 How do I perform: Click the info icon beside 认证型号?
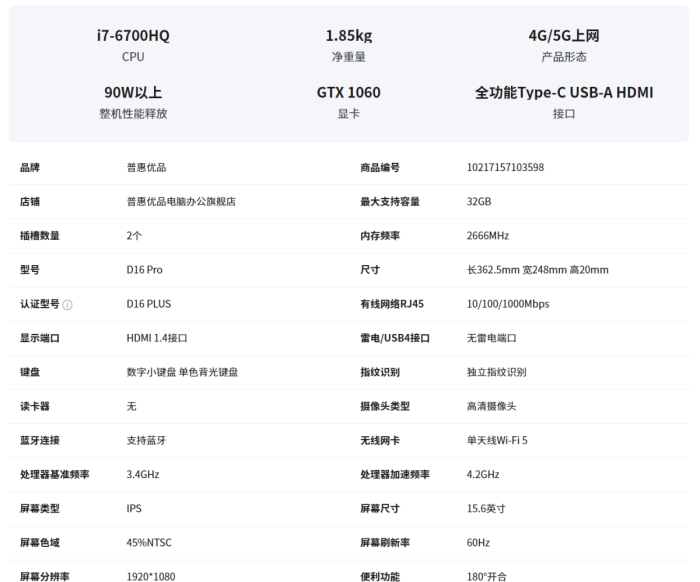coord(67,305)
